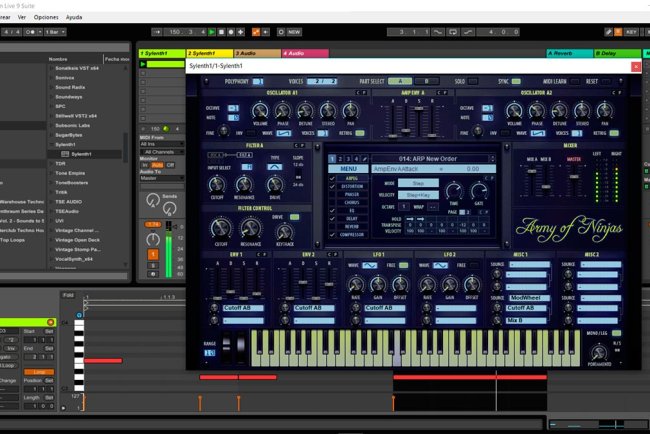
Task: Close the Sylenth1 plugin window
Action: pyautogui.click(x=636, y=66)
